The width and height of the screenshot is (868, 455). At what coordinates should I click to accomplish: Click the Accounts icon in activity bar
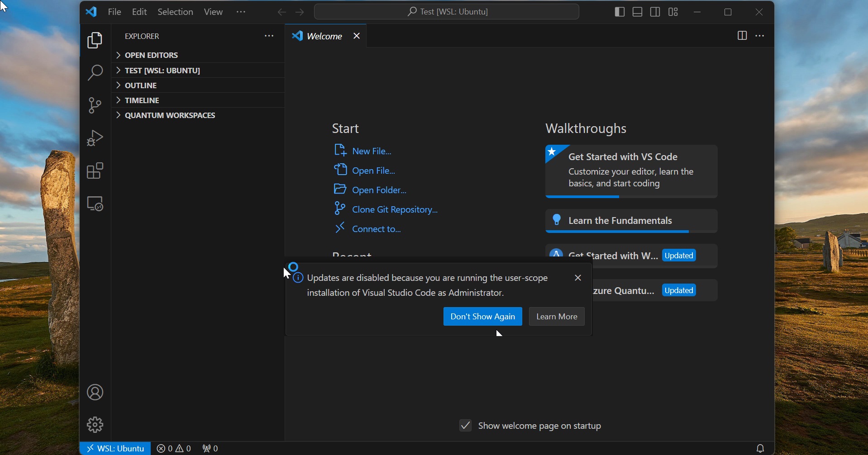tap(95, 392)
